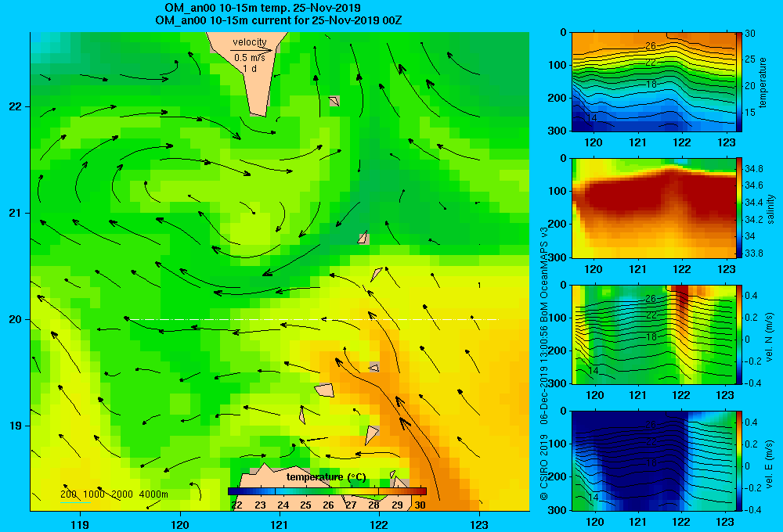Screen dimensions: 783x532
Task: Open the salinity depth-section panel
Action: (x=653, y=208)
